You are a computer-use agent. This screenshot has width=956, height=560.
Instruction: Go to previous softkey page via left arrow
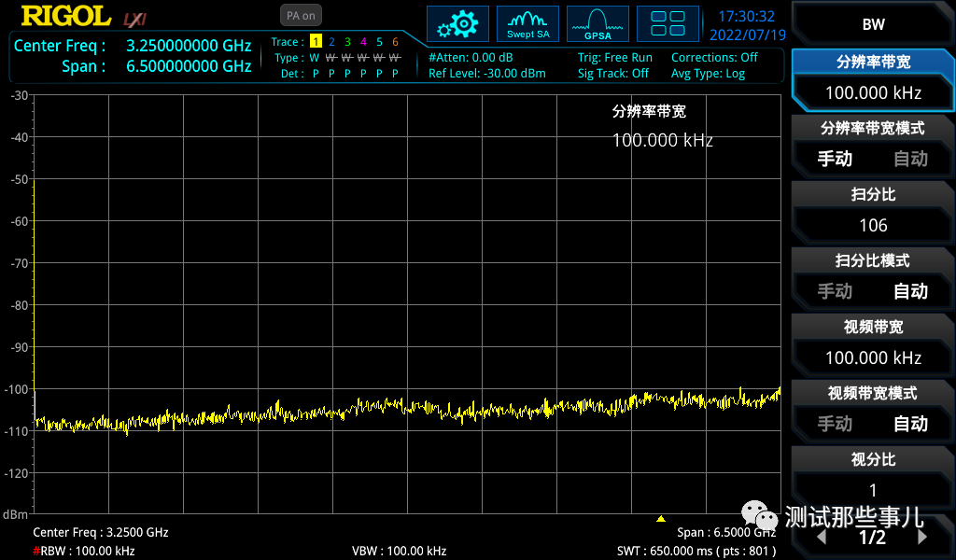(x=822, y=537)
